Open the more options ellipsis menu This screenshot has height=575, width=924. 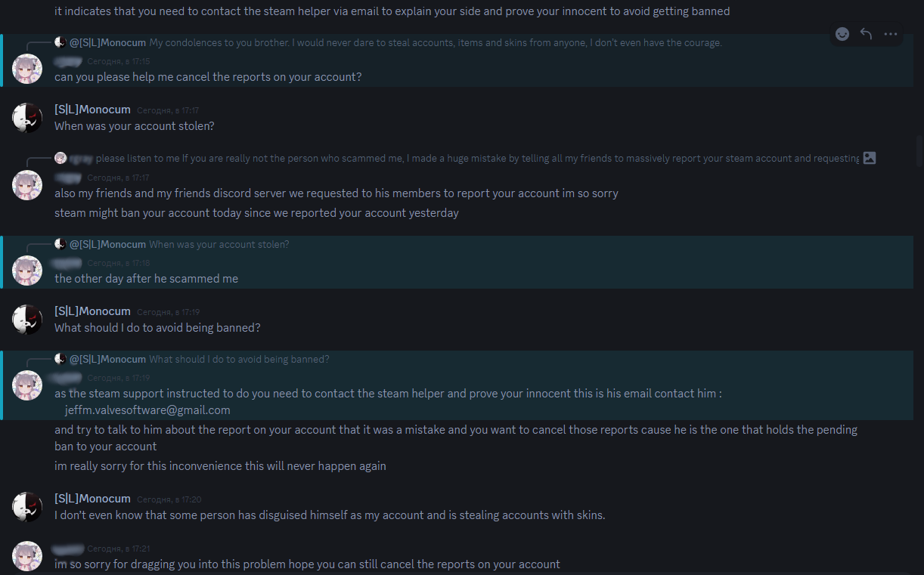click(x=891, y=34)
